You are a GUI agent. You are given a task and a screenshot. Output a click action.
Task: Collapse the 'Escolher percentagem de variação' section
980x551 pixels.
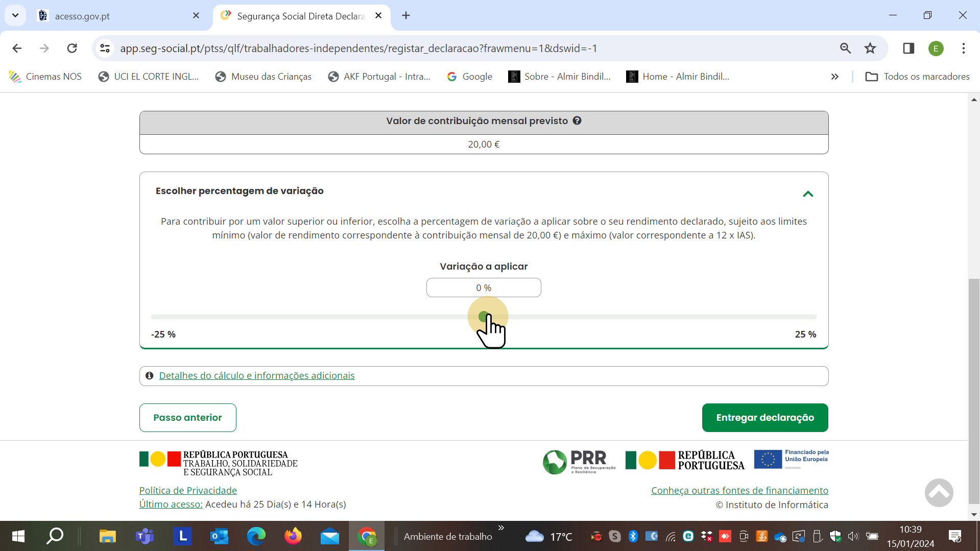tap(808, 194)
